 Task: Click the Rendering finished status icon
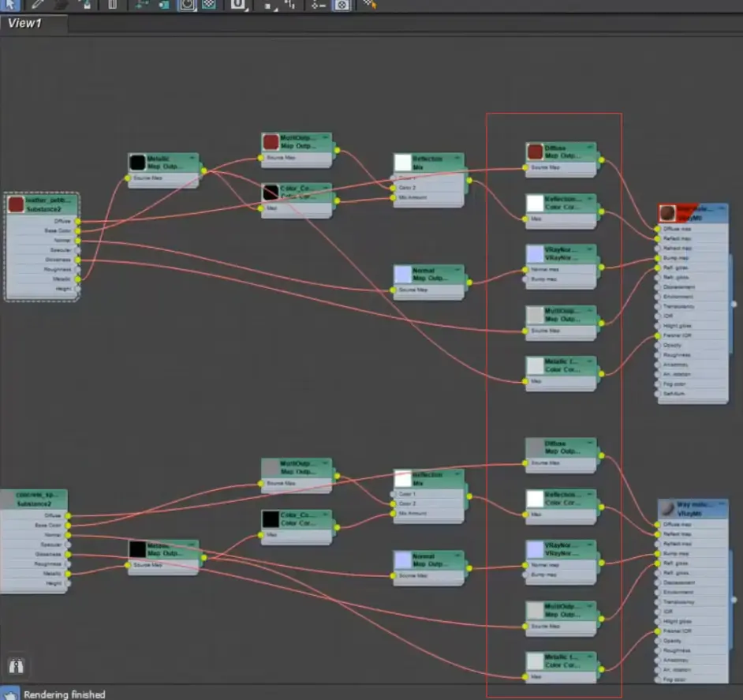point(10,694)
